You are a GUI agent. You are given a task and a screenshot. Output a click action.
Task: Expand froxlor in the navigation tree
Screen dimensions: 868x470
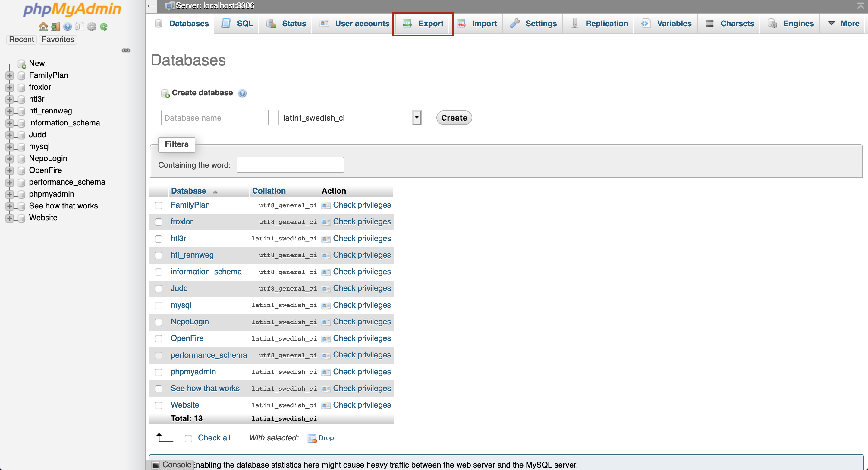coord(9,87)
